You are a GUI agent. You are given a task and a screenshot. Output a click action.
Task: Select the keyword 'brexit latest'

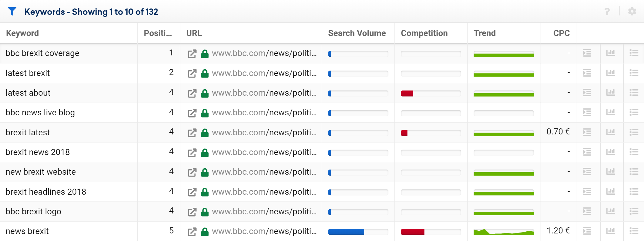(x=28, y=133)
